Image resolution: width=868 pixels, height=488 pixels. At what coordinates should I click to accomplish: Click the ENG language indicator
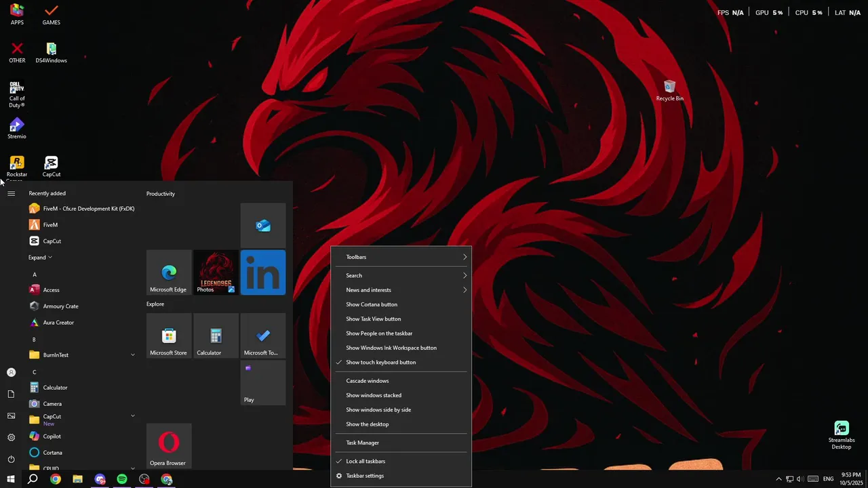828,479
